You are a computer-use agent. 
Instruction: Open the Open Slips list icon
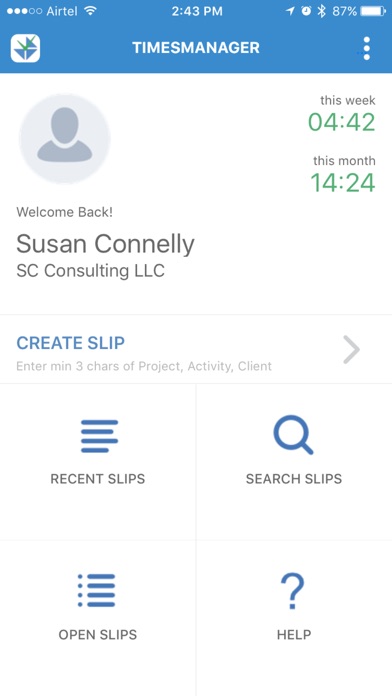click(x=97, y=590)
